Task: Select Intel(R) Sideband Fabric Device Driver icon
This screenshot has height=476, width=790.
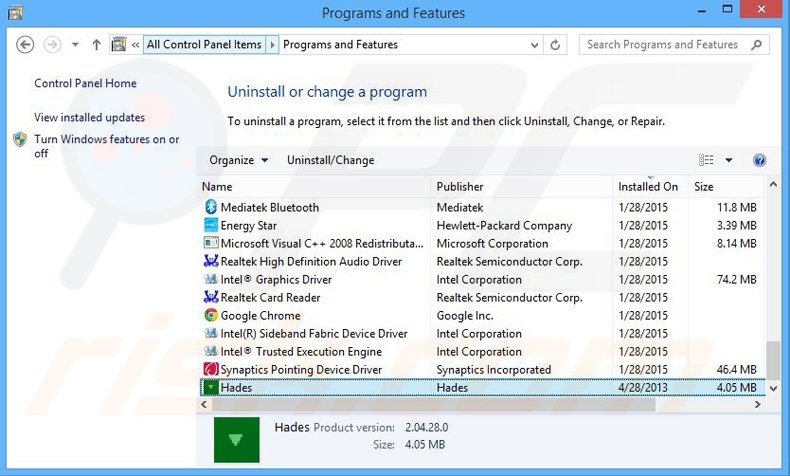Action: (211, 333)
